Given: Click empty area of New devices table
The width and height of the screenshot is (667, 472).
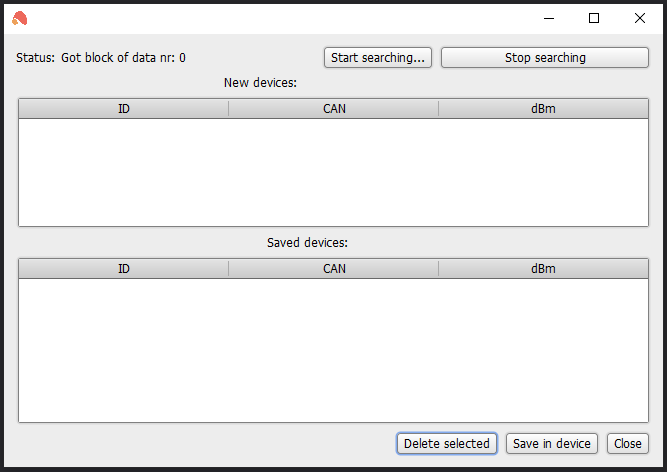Looking at the screenshot, I should point(334,172).
